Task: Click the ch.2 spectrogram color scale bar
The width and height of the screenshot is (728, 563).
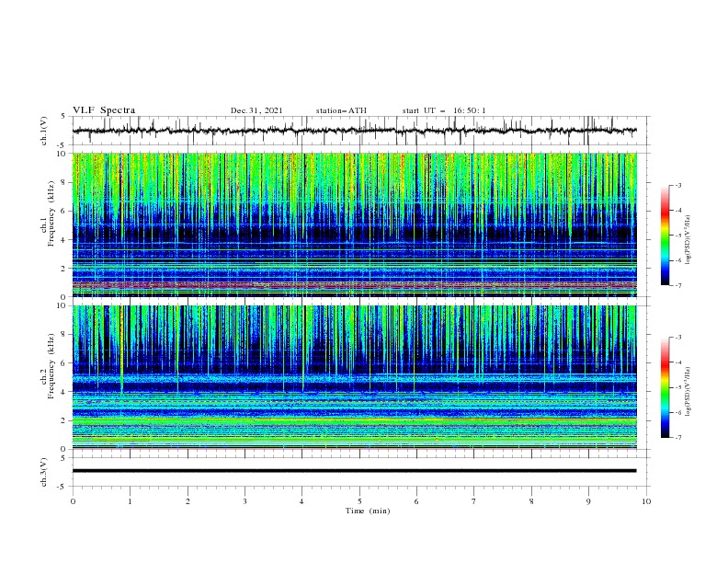Action: pyautogui.click(x=665, y=387)
